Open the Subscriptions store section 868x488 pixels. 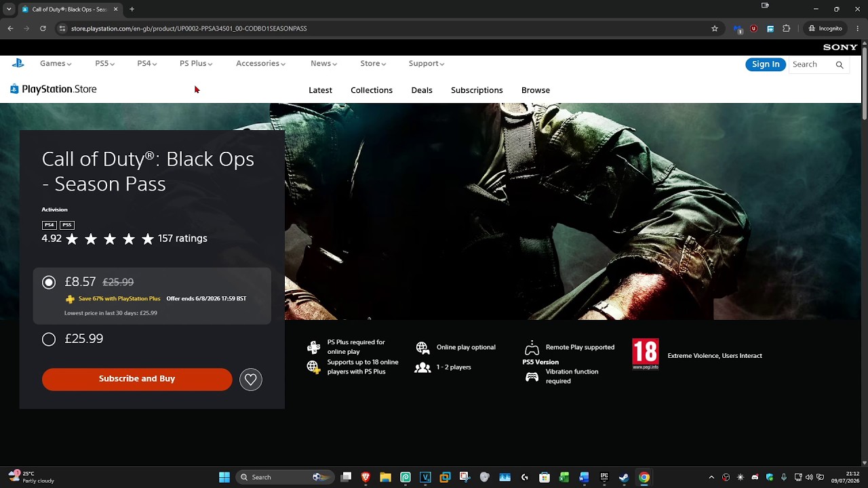[477, 90]
